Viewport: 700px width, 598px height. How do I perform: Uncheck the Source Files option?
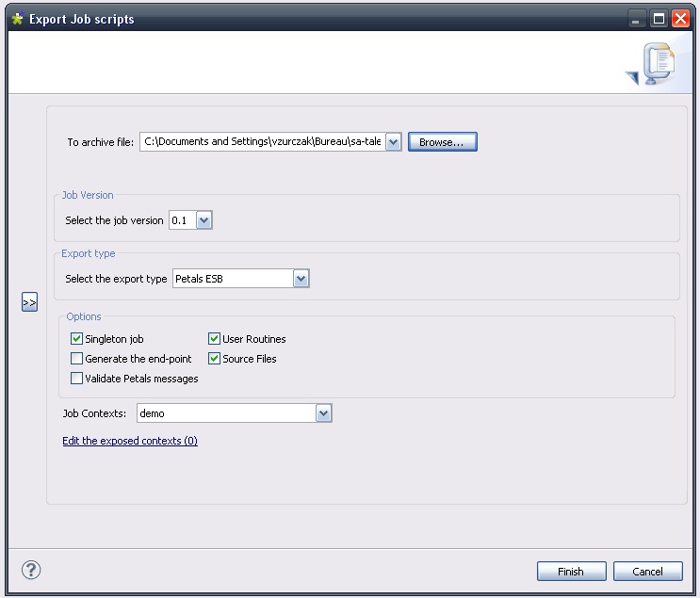(215, 359)
